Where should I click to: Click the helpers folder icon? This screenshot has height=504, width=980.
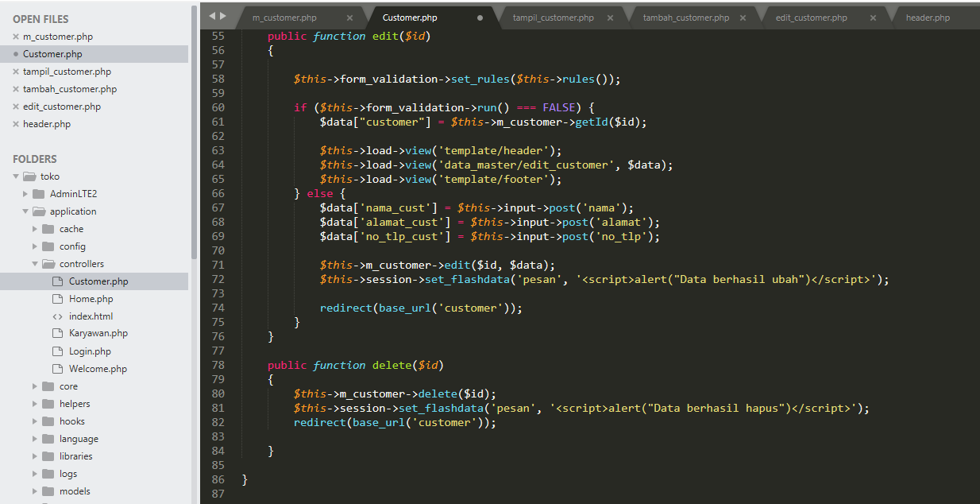[x=48, y=404]
